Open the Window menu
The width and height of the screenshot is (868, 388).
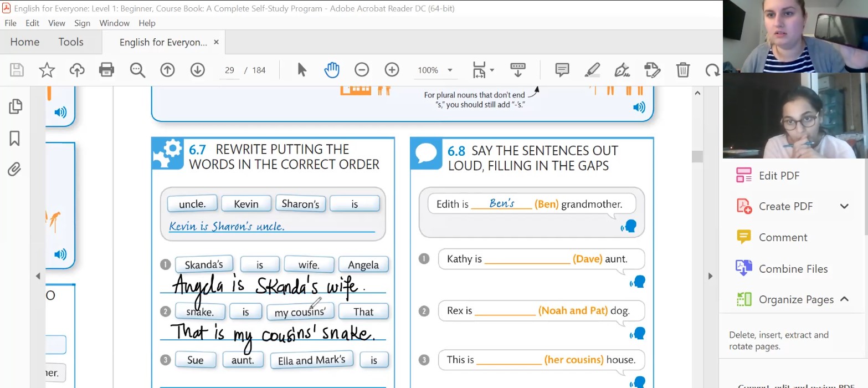pos(114,23)
